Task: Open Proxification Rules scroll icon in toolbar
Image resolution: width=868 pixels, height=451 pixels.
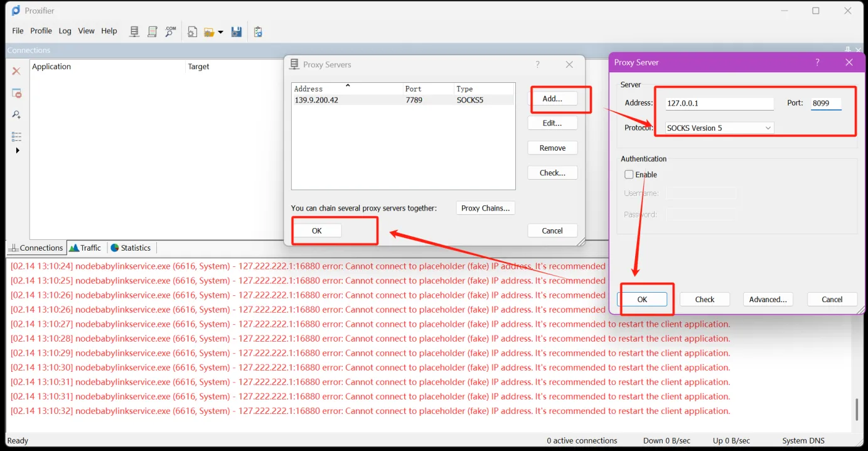Action: click(153, 31)
